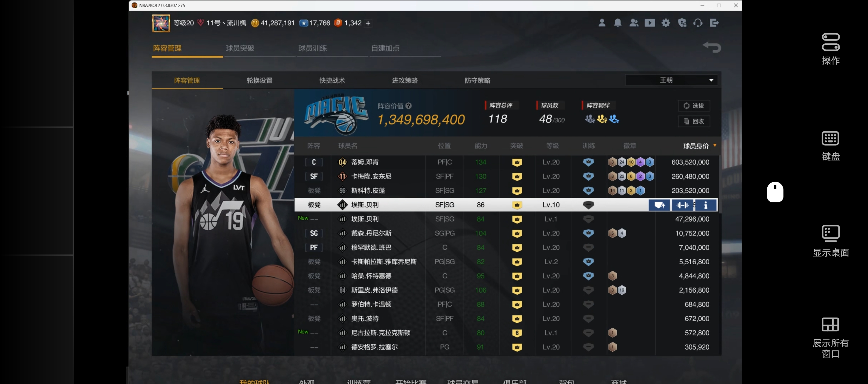Toggle training shield for 穆罕默德.班巴
868x384 pixels.
point(588,247)
